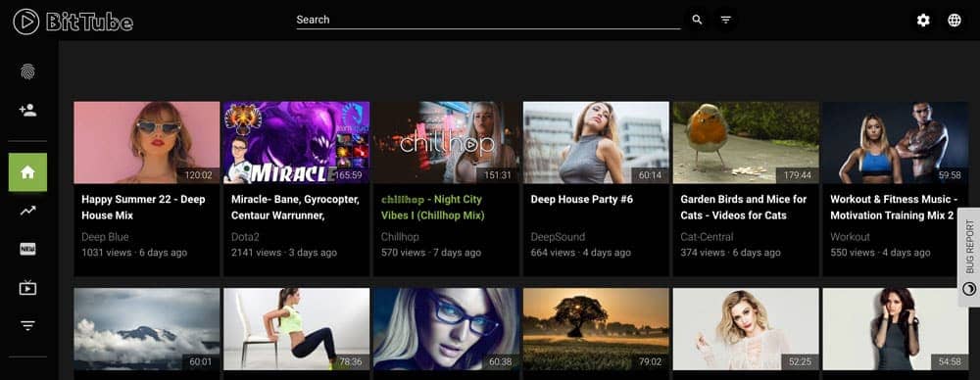Image resolution: width=980 pixels, height=380 pixels.
Task: Open the Chillhop channel name
Action: pyautogui.click(x=400, y=237)
